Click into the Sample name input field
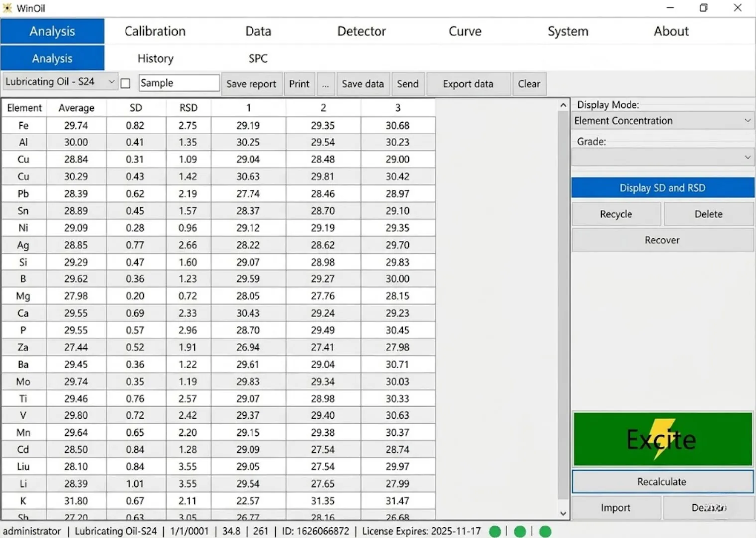This screenshot has height=538, width=756. tap(179, 83)
